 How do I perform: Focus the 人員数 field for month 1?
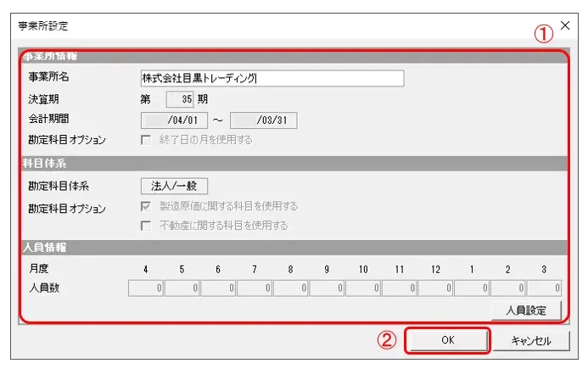pyautogui.click(x=472, y=288)
